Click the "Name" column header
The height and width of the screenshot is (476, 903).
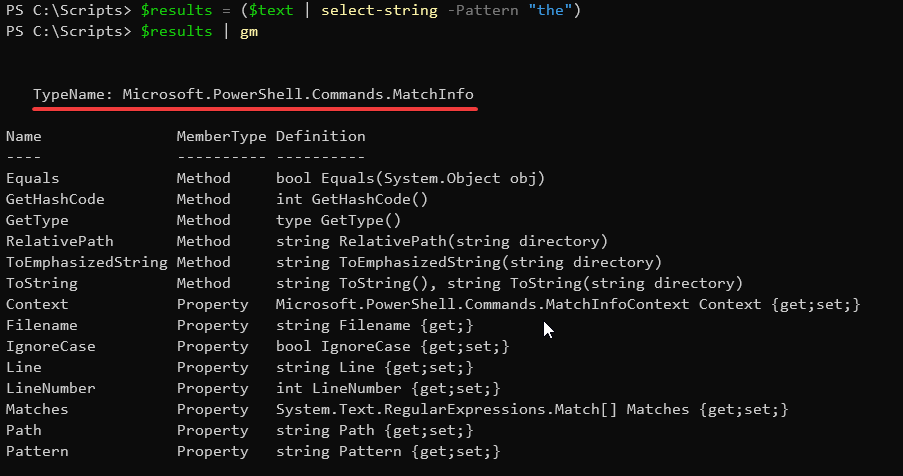point(23,136)
